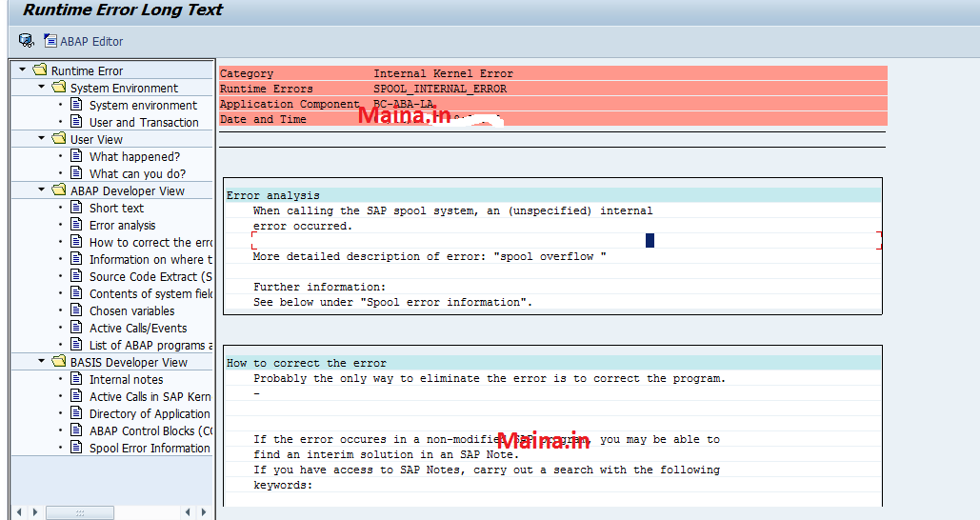Click the List of ABAP programs icon
The width and height of the screenshot is (980, 520).
coord(76,344)
